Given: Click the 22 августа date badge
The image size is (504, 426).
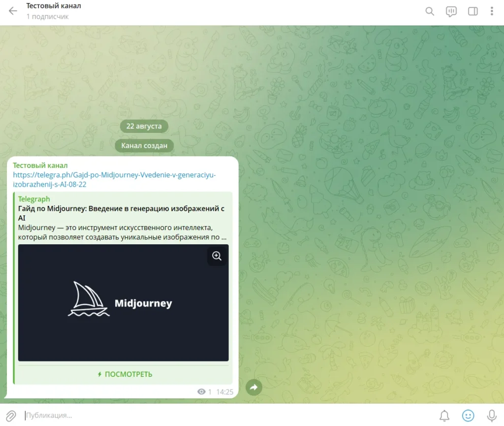Looking at the screenshot, I should point(144,126).
